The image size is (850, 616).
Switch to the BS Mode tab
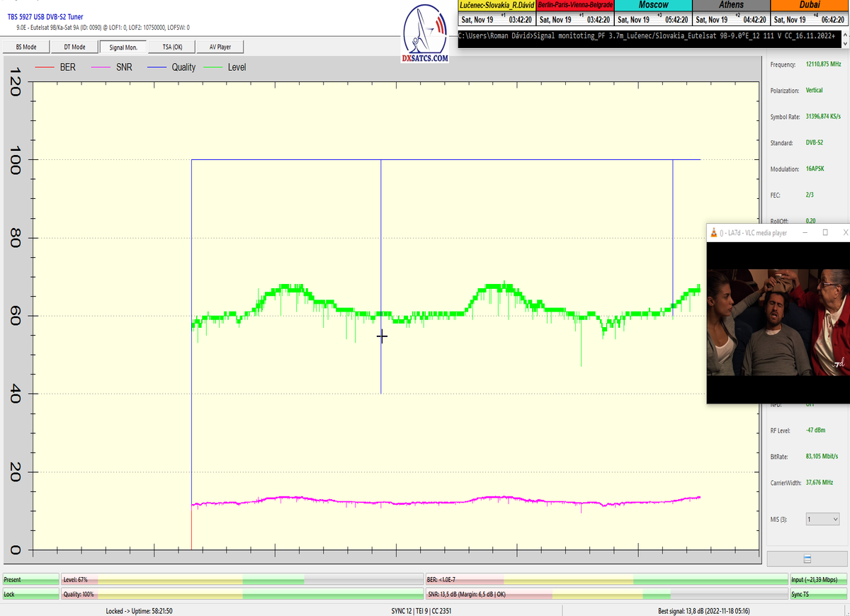click(28, 47)
